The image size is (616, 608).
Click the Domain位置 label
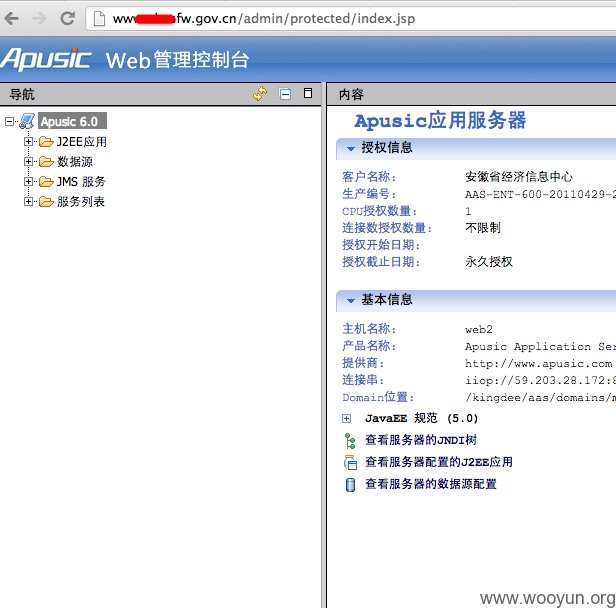[x=378, y=397]
